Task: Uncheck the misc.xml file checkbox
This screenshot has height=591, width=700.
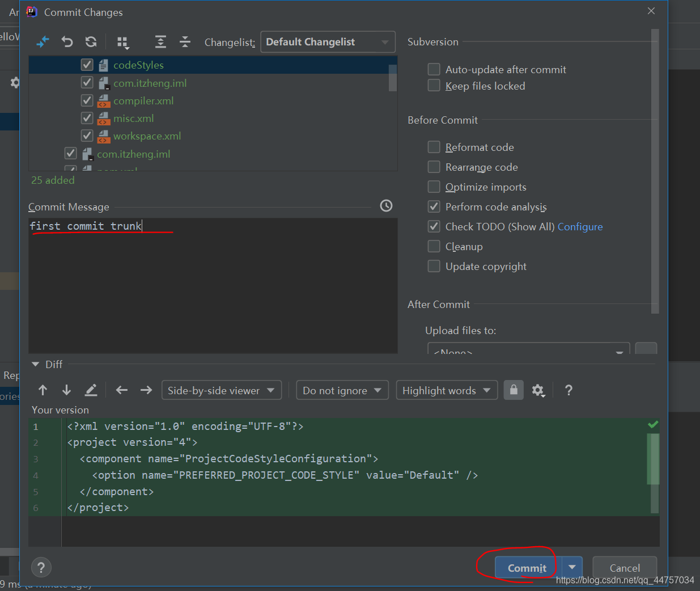Action: click(x=87, y=119)
